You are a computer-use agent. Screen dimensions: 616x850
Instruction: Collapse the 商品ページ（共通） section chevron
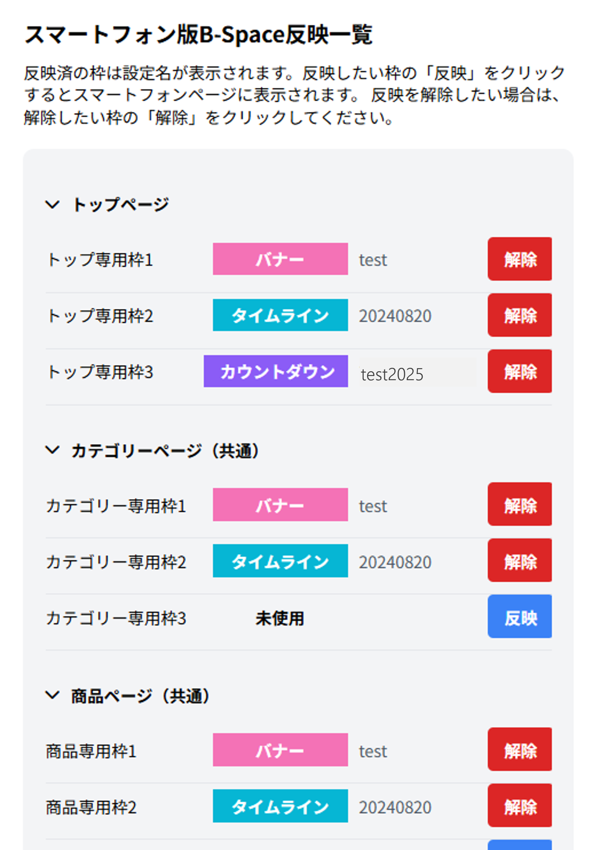click(52, 695)
